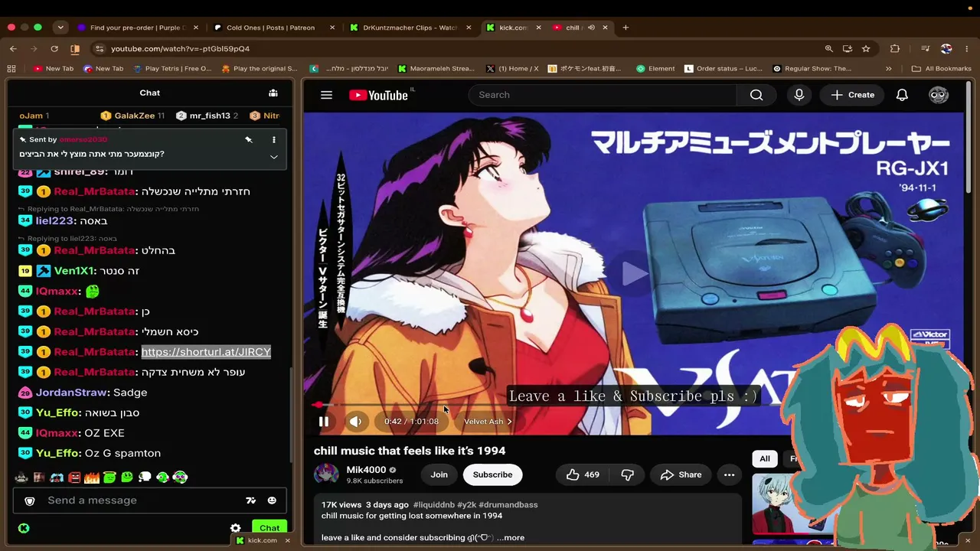Screen dimensions: 980x551
Task: Select the All filter chip
Action: pyautogui.click(x=764, y=458)
